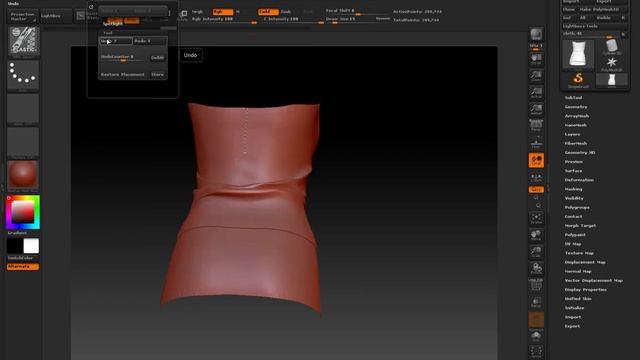Select the white secondary color swatch

pyautogui.click(x=31, y=247)
